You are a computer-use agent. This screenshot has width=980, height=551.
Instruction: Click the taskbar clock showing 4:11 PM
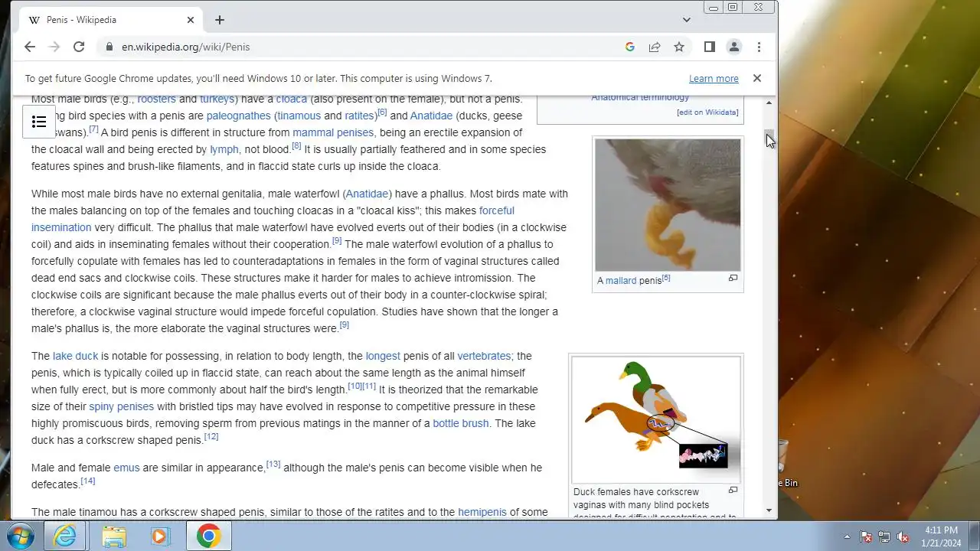click(941, 536)
